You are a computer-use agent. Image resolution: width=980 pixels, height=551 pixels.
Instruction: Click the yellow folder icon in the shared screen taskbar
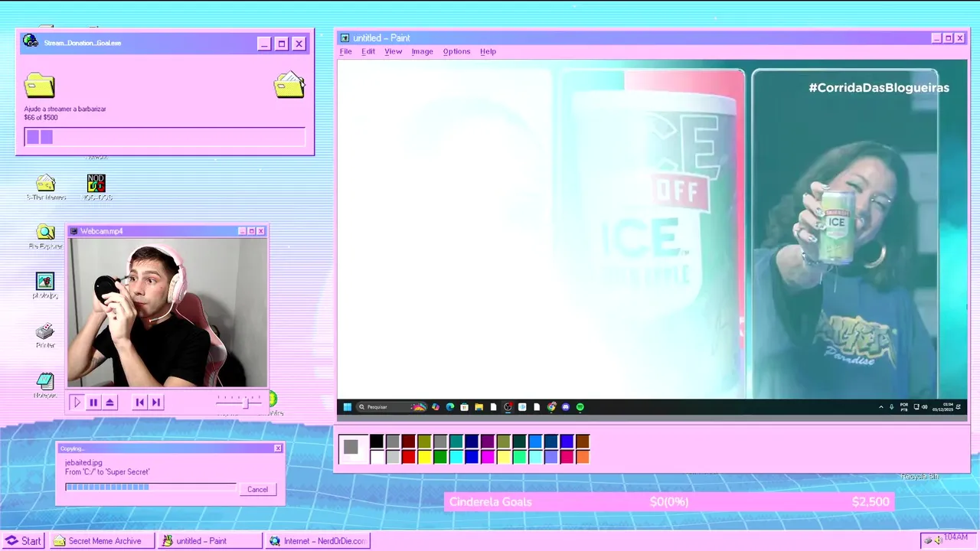(479, 407)
